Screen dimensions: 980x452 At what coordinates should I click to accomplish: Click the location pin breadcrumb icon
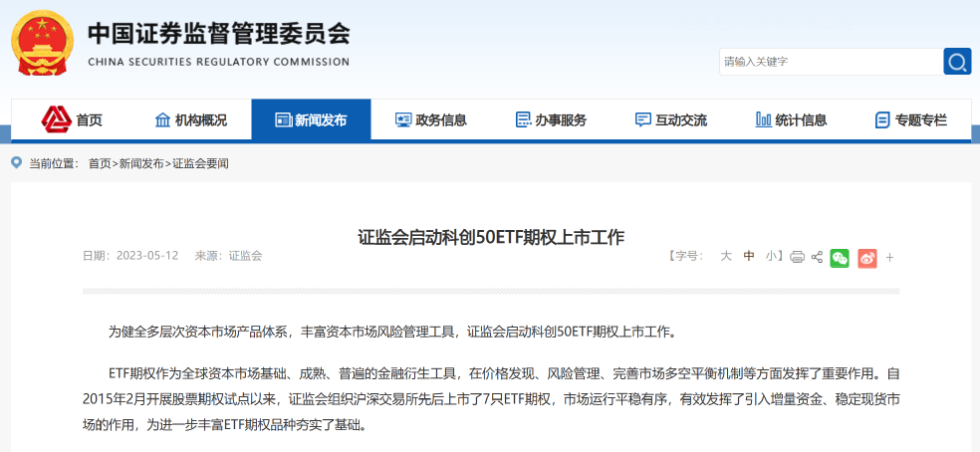pos(17,162)
